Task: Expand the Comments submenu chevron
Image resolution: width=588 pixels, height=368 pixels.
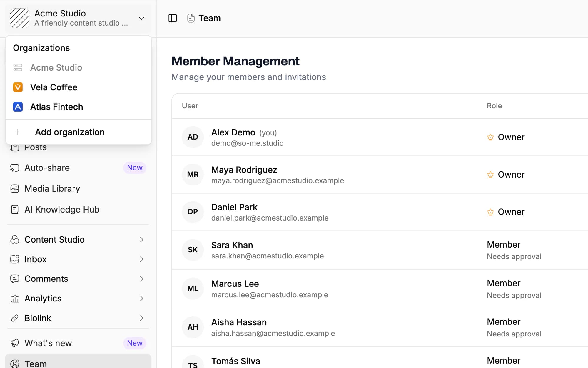Action: pyautogui.click(x=141, y=279)
